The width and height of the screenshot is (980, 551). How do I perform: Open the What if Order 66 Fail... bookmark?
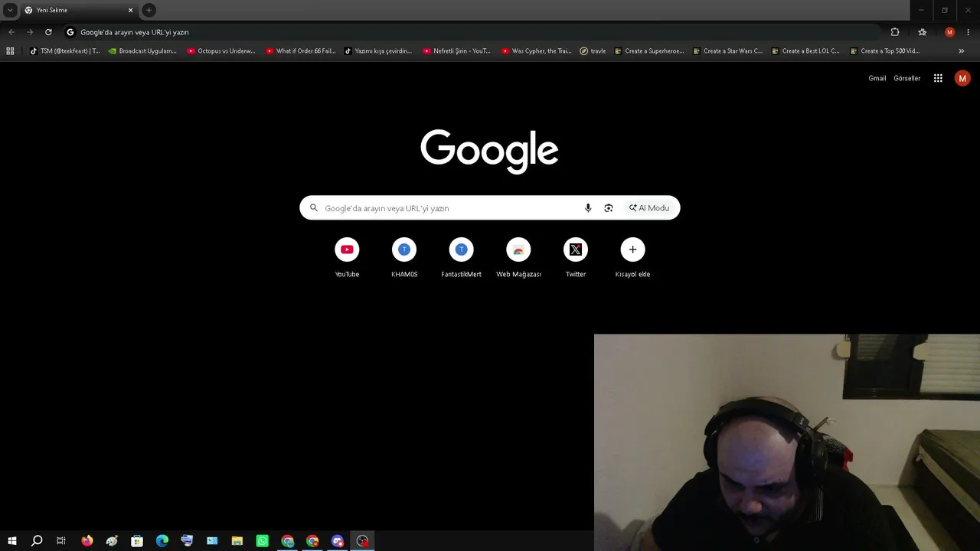click(x=301, y=51)
